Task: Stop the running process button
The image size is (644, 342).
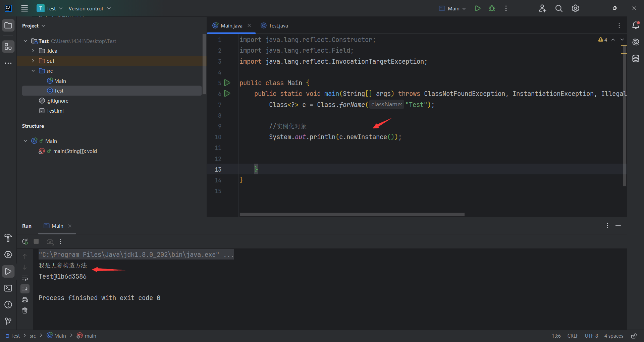Action: pos(36,241)
